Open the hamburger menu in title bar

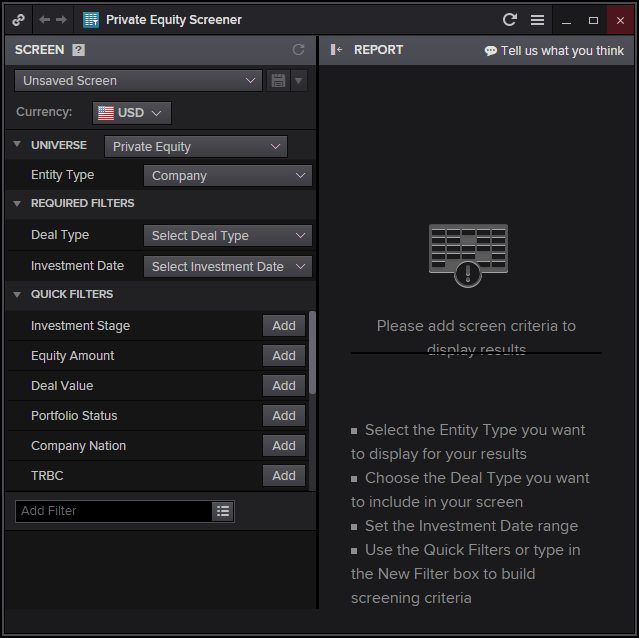pos(537,20)
